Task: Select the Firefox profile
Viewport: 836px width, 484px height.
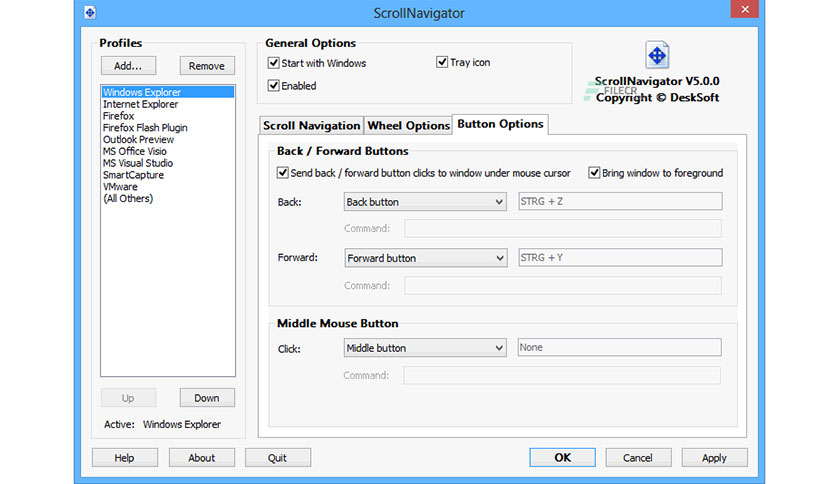Action: click(x=167, y=116)
